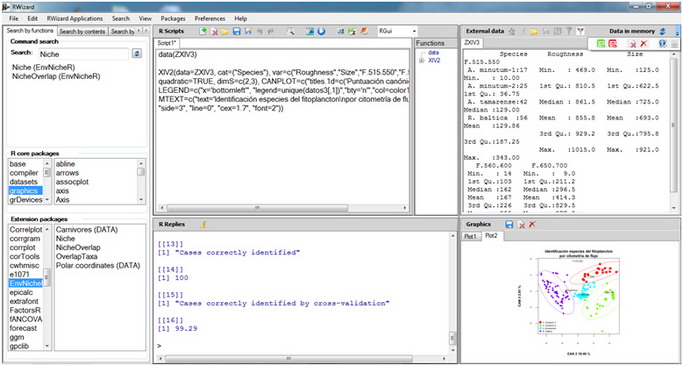Click the save-as icon in R Scripts toolbar
683x366 pixels.
(x=248, y=31)
